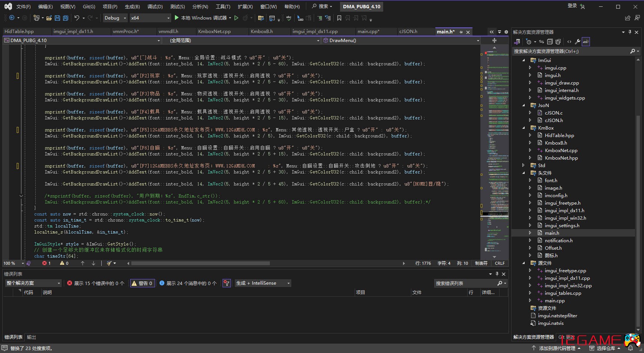This screenshot has width=644, height=353.
Task: Open the 工具(T) tools menu
Action: click(223, 6)
